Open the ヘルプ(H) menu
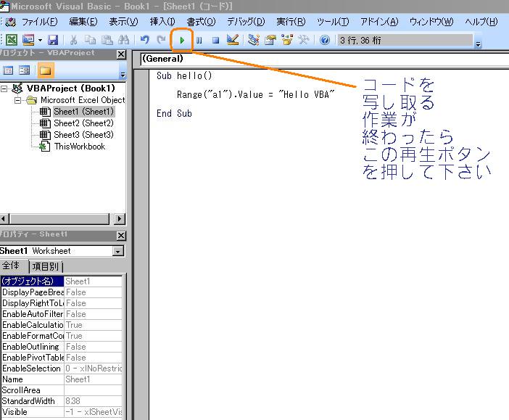 tap(481, 22)
